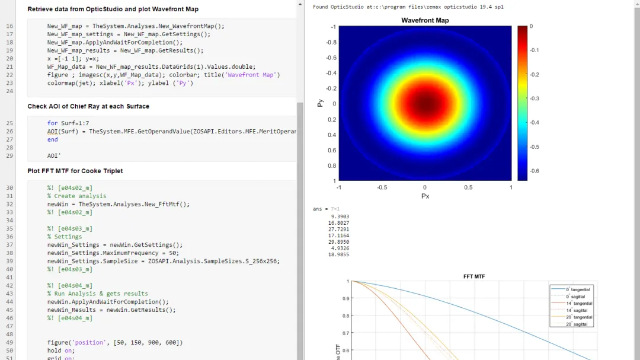Click the 'Py' y-axis label
Screen dimensions: 640x360
pyautogui.click(x=320, y=103)
